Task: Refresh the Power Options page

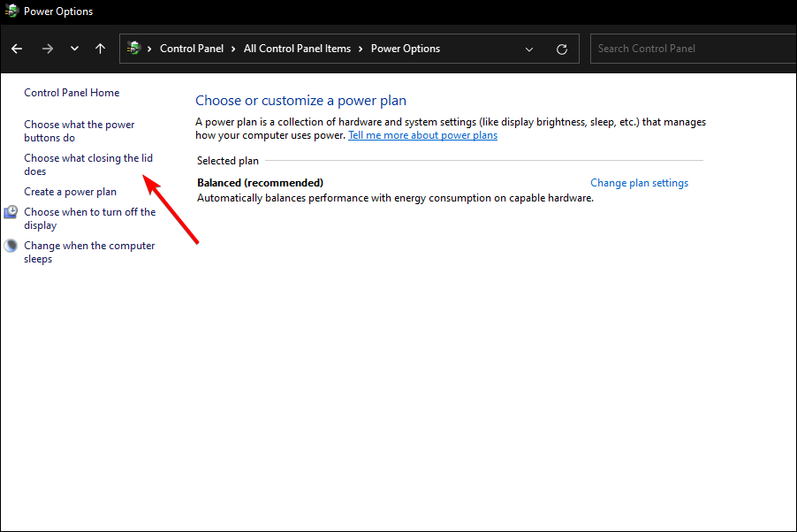Action: coord(562,49)
